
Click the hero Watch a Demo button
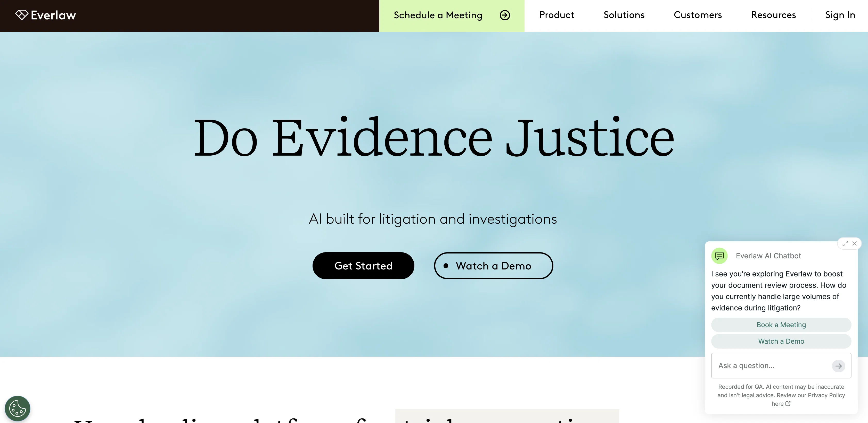pyautogui.click(x=493, y=266)
